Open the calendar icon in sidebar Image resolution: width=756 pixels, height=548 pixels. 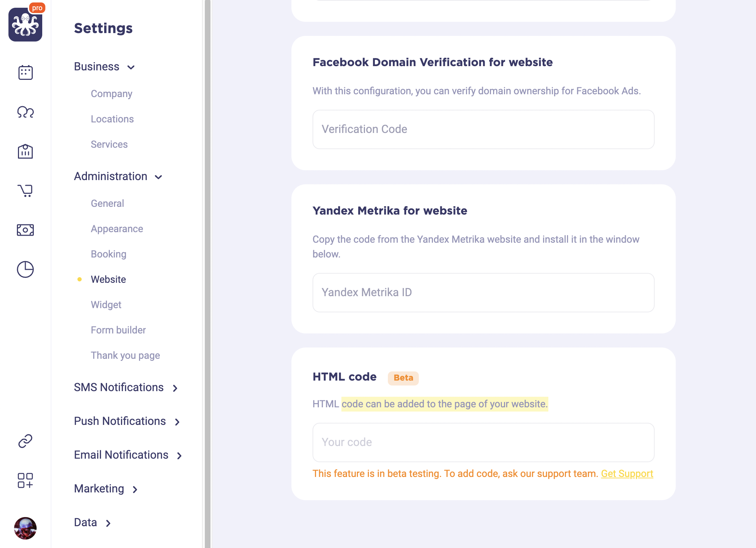pyautogui.click(x=25, y=72)
